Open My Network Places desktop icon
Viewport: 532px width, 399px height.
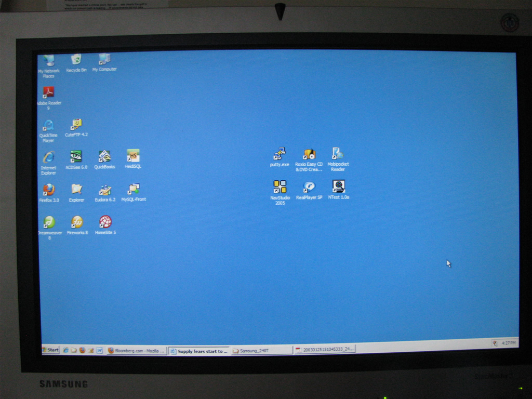48,66
